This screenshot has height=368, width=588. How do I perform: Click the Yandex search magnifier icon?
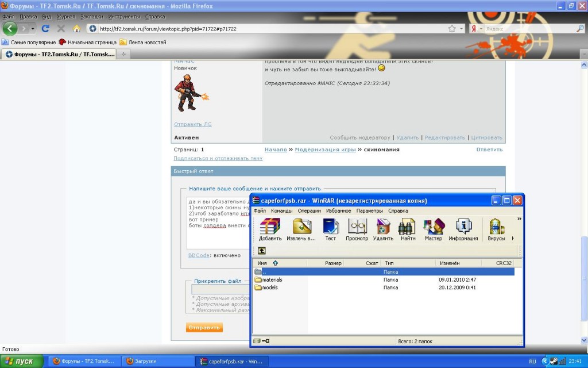580,29
